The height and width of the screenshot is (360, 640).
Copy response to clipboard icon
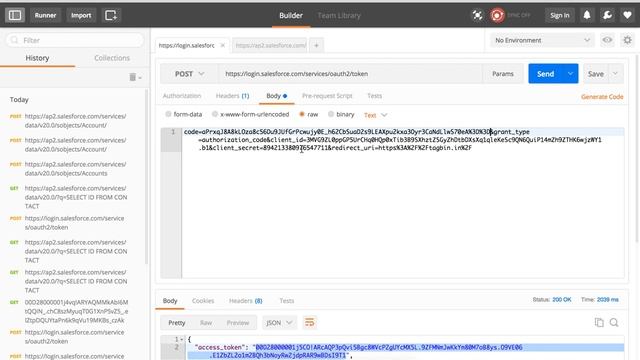[599, 322]
